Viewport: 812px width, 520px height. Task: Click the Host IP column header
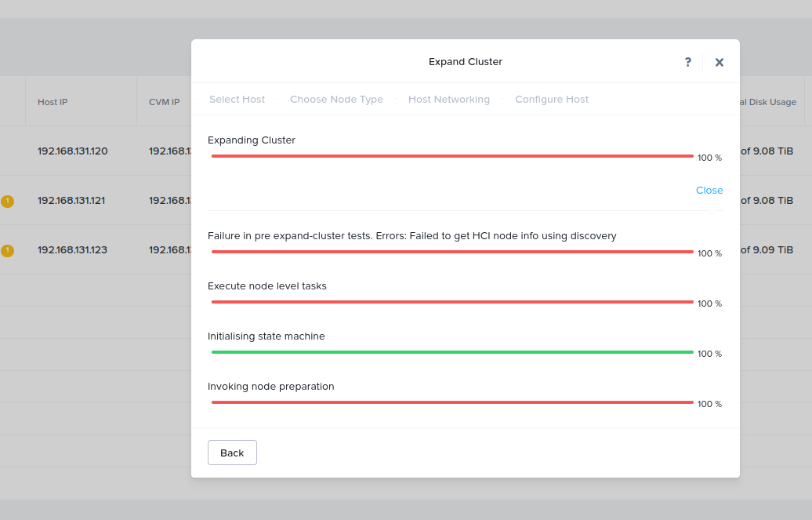(x=53, y=102)
